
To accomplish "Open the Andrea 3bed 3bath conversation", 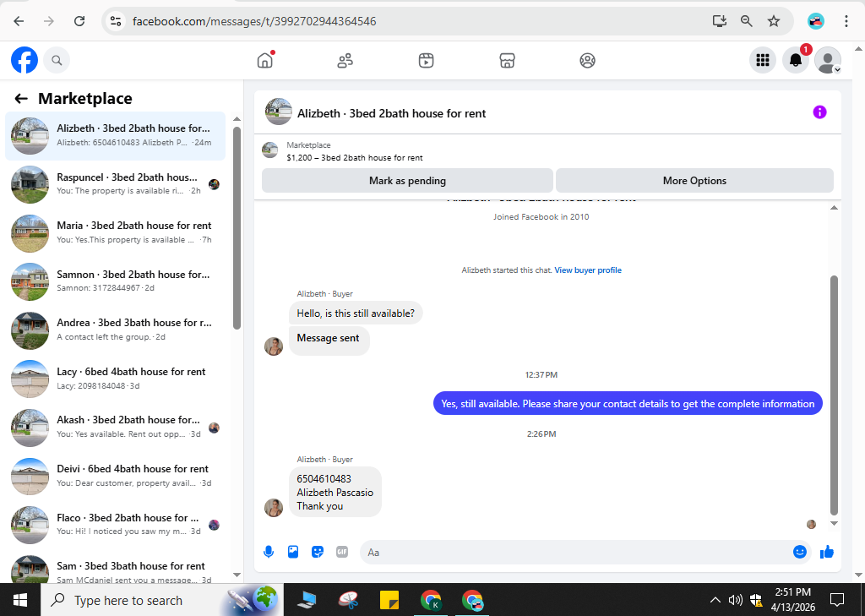I will click(115, 330).
